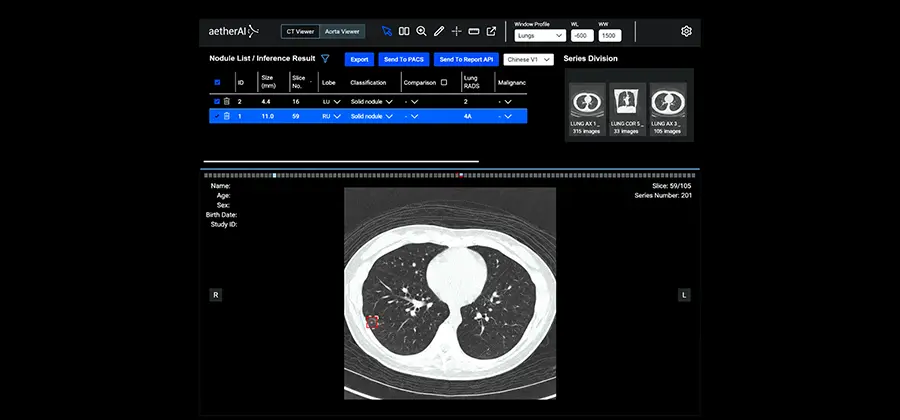Click the Lobe column header
900x420 pixels.
tap(329, 83)
